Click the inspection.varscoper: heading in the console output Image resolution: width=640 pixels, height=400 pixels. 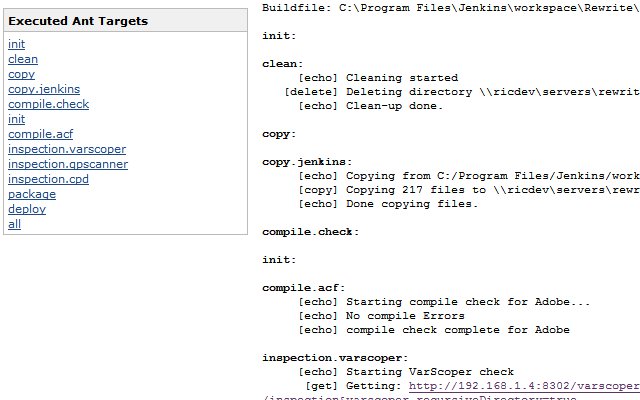point(335,358)
